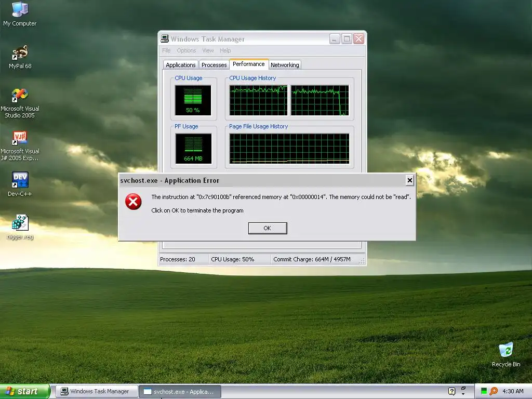Image resolution: width=532 pixels, height=399 pixels.
Task: Select the Performance tab
Action: click(x=249, y=64)
